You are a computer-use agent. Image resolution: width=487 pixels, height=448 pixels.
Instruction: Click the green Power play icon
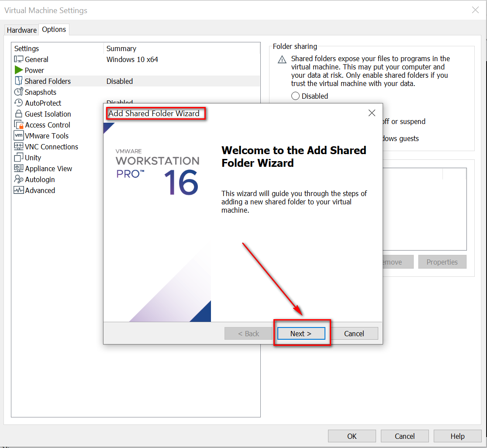[19, 70]
